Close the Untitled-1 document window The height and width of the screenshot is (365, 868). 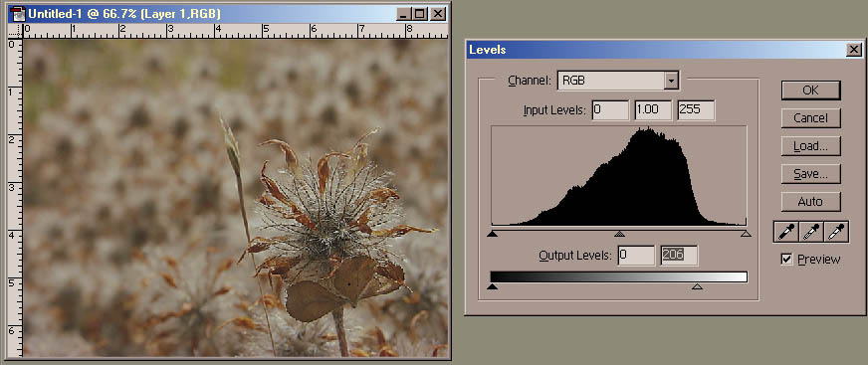tap(438, 14)
